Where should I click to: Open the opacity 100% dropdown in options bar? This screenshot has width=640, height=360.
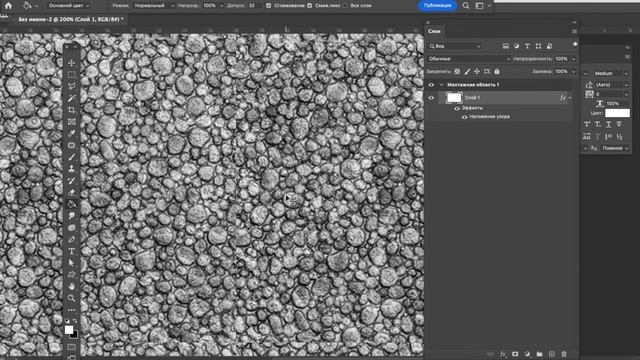(x=222, y=6)
